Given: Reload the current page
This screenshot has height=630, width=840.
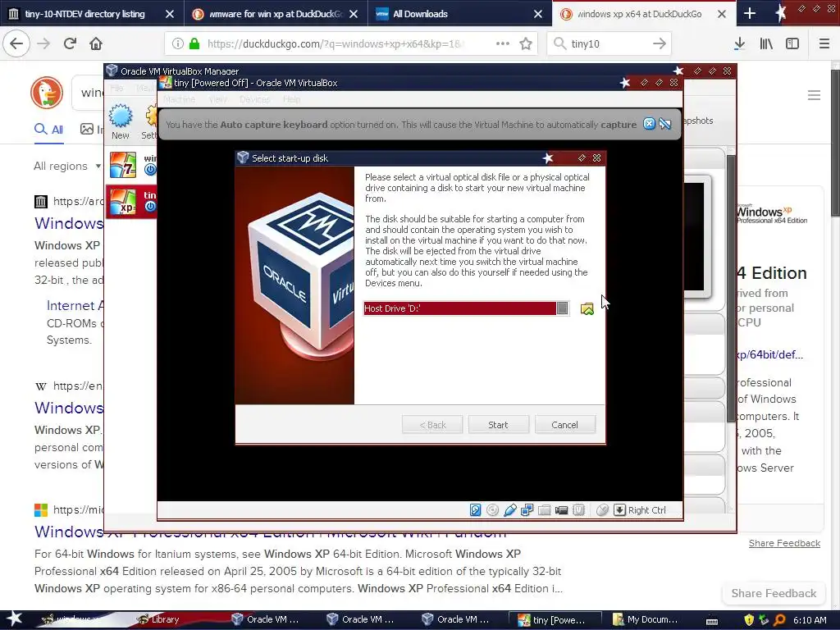Looking at the screenshot, I should 70,43.
